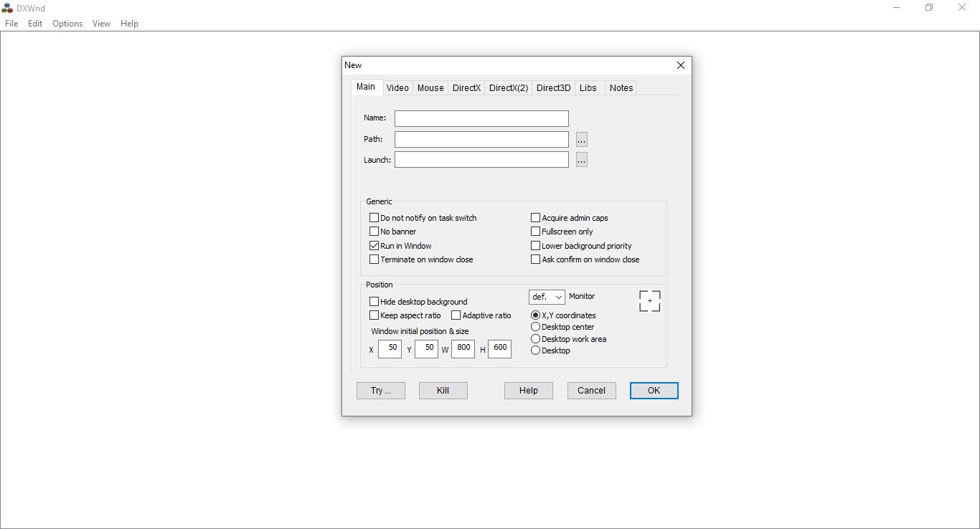Click the DXWnd app icon in title bar
The height and width of the screenshot is (529, 980).
7,8
